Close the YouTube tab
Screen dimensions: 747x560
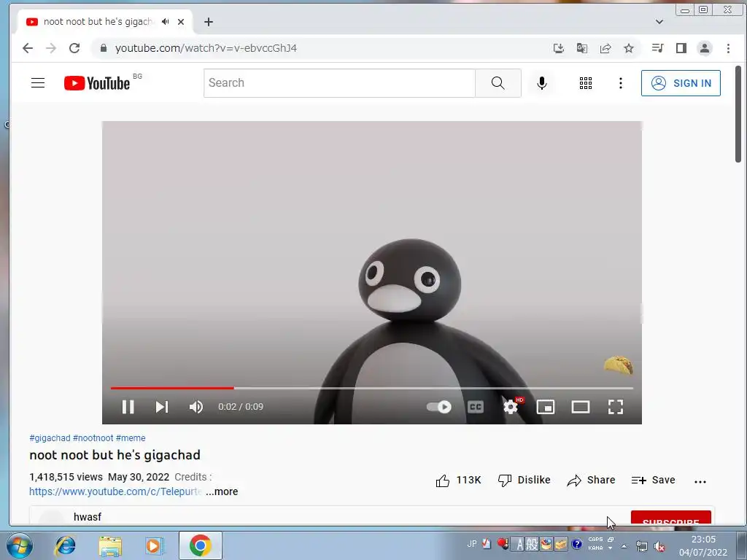tap(181, 21)
